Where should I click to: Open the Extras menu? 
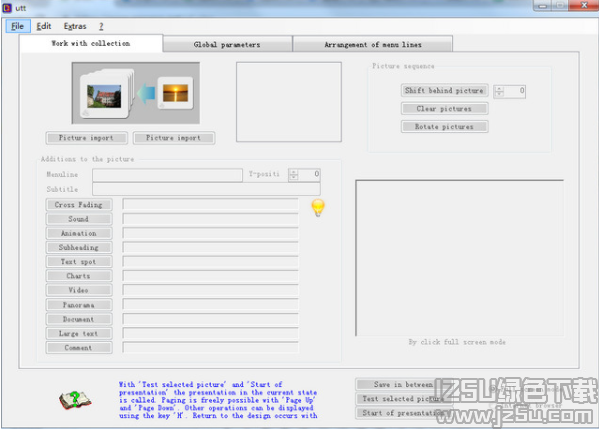click(x=75, y=26)
